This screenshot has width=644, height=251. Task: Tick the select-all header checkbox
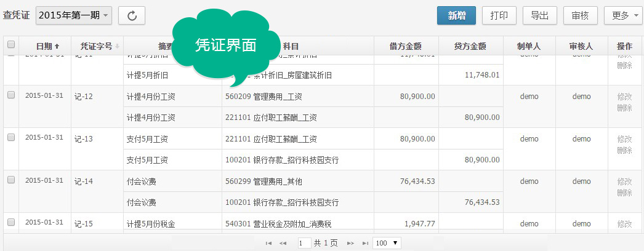pos(11,44)
